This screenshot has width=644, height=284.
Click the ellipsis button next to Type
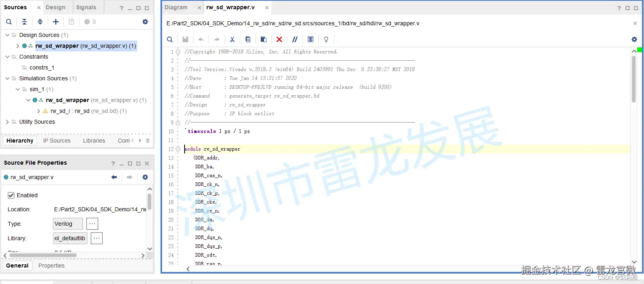[x=92, y=224]
